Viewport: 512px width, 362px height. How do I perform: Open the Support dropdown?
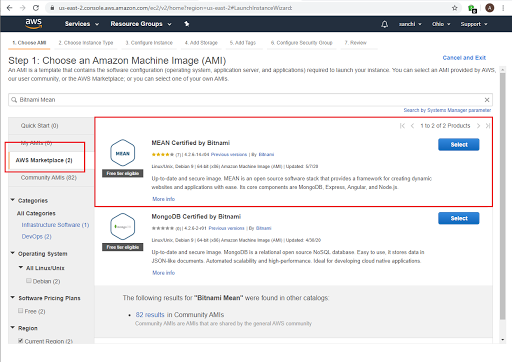pyautogui.click(x=474, y=24)
